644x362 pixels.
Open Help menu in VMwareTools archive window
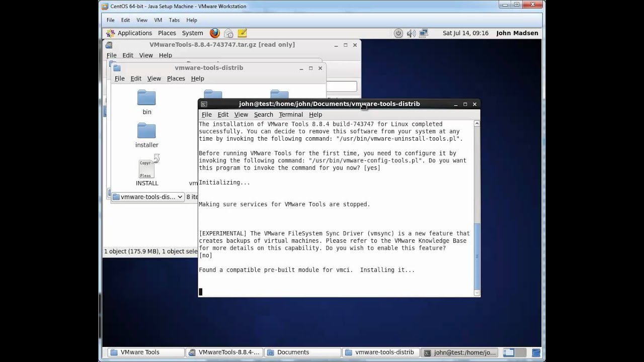(x=166, y=55)
